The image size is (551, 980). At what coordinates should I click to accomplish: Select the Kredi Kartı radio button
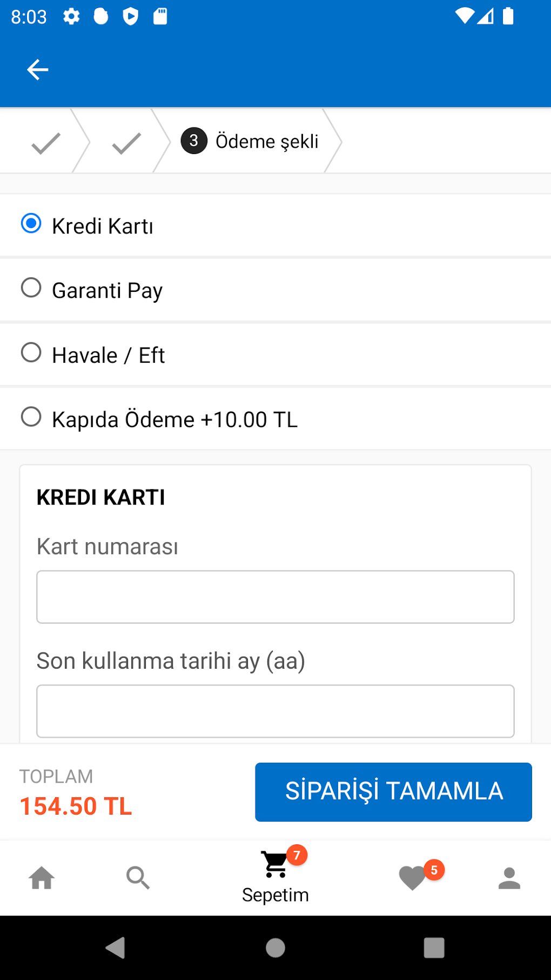coord(31,224)
